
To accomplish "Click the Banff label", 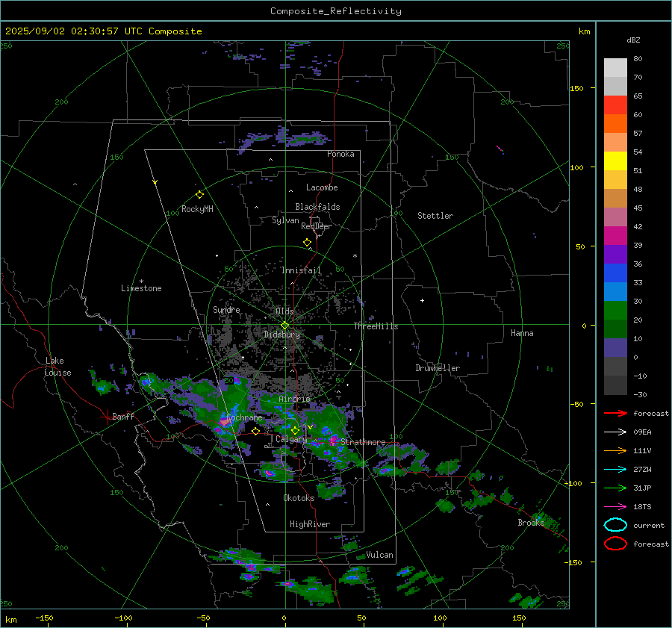I will tap(123, 417).
